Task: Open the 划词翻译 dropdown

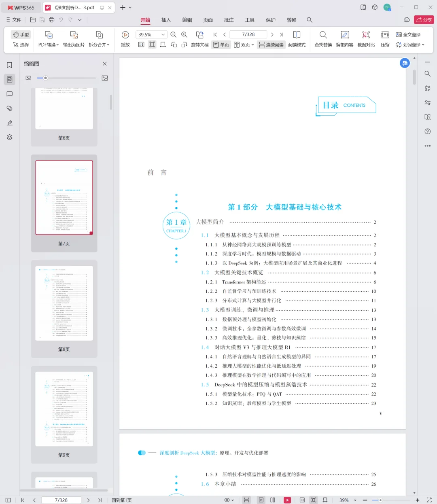Action: [410, 45]
